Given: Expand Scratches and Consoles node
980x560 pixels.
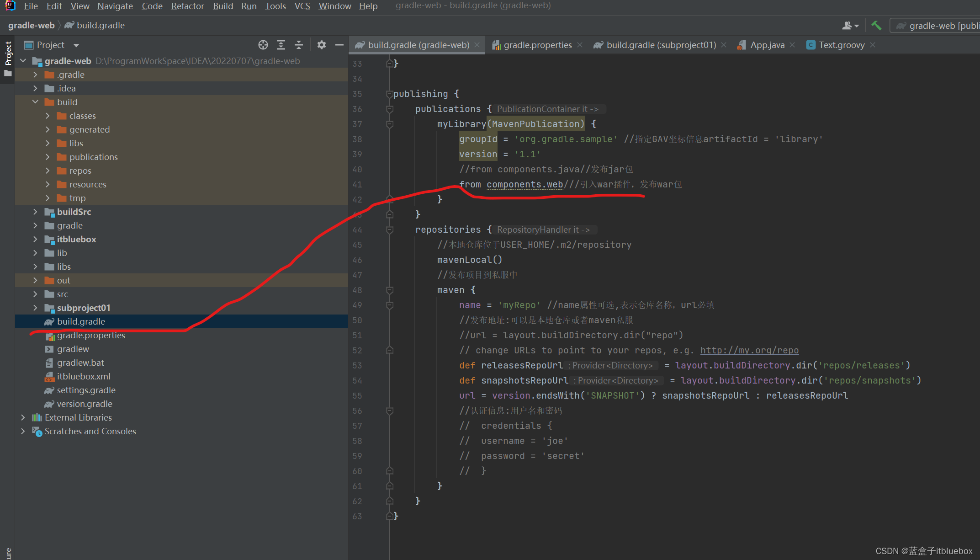Looking at the screenshot, I should [x=23, y=431].
